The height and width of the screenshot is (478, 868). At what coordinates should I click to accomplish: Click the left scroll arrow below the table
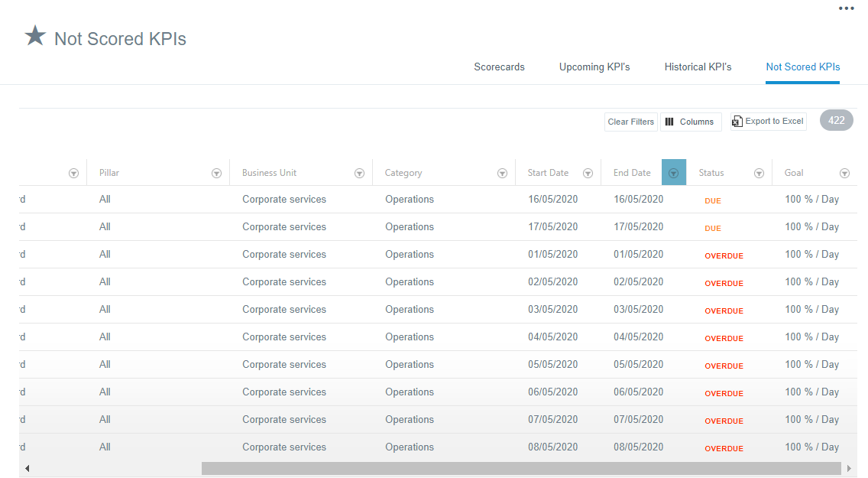pyautogui.click(x=27, y=468)
